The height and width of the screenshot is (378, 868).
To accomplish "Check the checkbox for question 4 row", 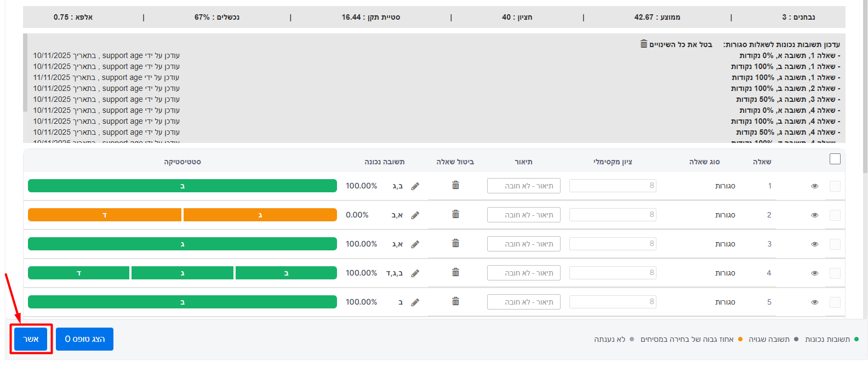I will 835,273.
